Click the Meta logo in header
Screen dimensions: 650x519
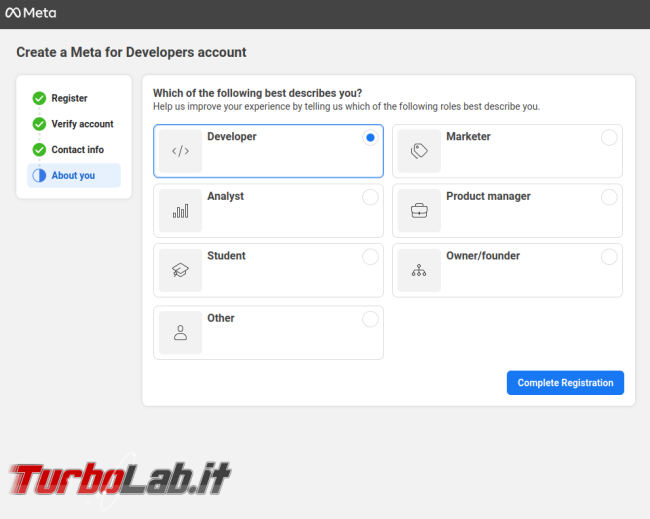click(x=31, y=13)
